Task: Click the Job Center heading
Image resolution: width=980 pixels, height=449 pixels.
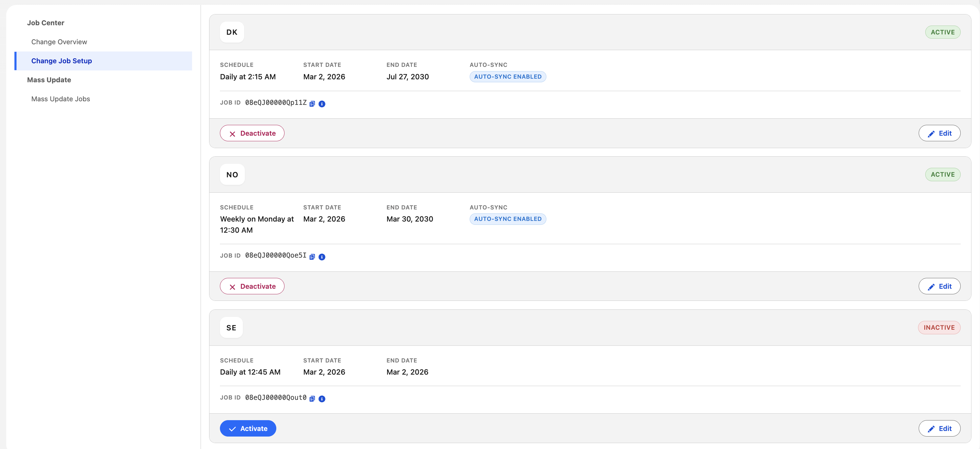Action: pos(46,23)
